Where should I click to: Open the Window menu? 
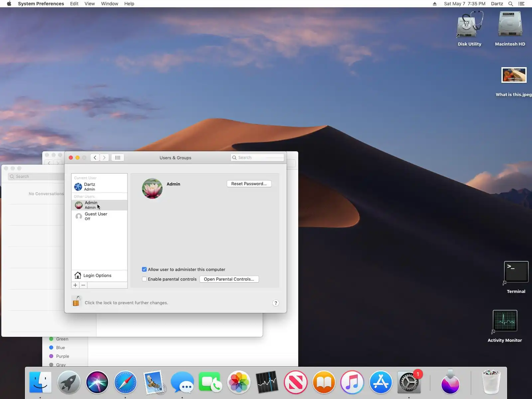(109, 4)
